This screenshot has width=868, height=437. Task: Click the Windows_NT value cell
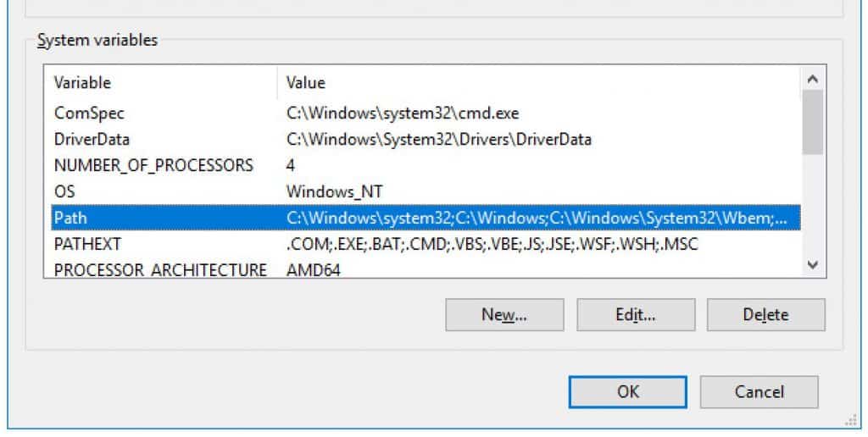334,192
